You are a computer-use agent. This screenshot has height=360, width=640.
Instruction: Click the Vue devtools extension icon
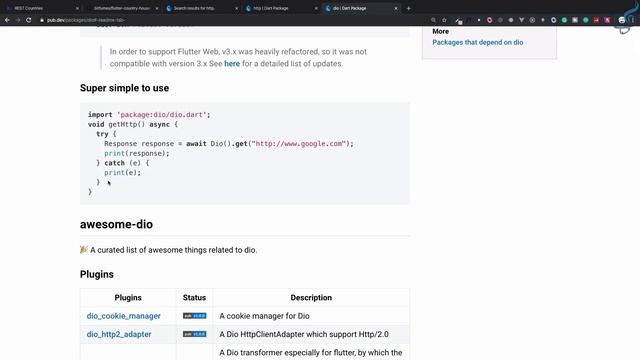tap(522, 20)
